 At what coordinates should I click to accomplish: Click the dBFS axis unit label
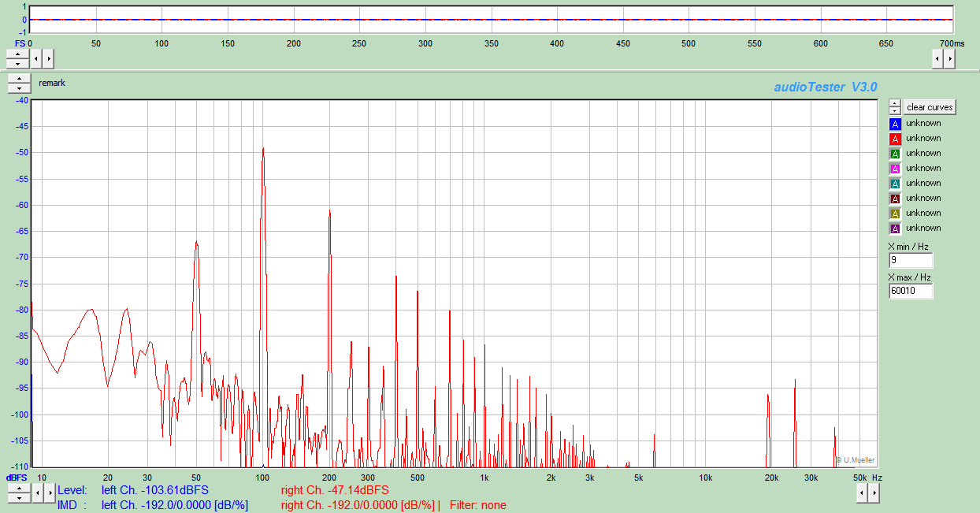point(17,478)
